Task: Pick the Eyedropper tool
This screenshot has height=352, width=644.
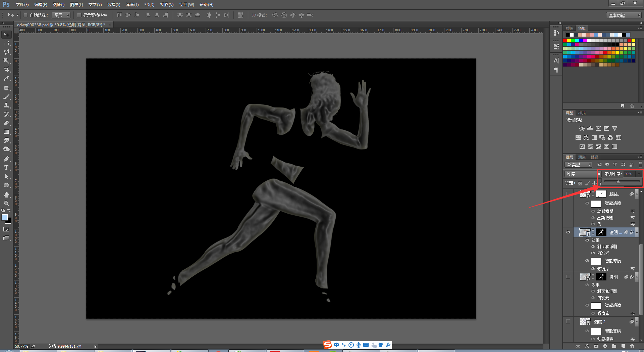Action: (6, 79)
